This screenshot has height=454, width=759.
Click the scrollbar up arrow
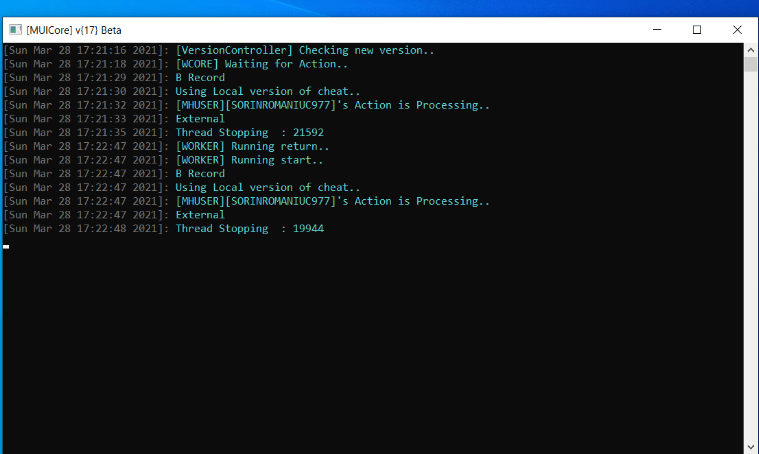tap(751, 50)
